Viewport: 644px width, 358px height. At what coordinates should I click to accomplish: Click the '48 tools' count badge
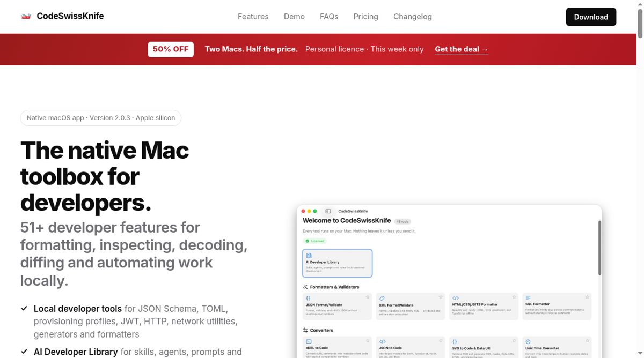[x=402, y=221]
